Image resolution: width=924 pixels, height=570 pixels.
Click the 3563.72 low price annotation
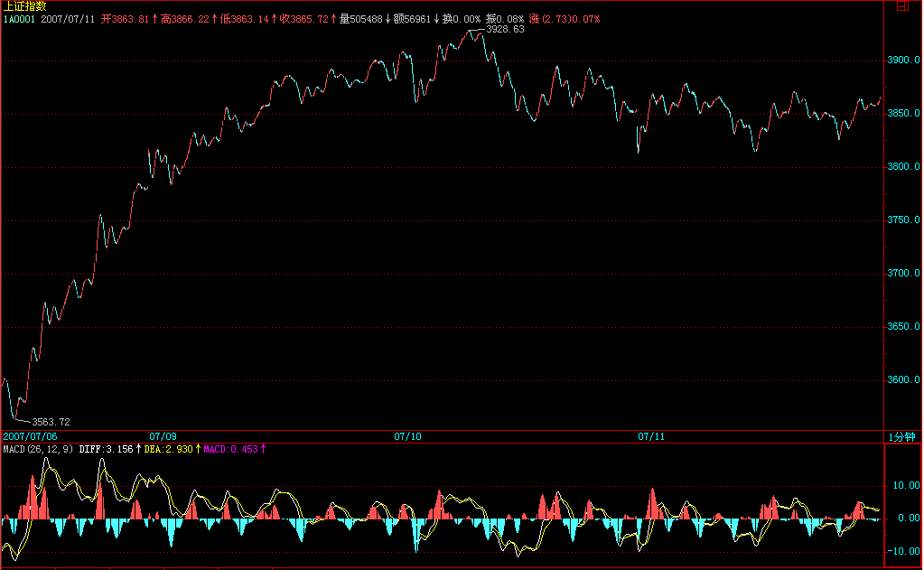[51, 422]
